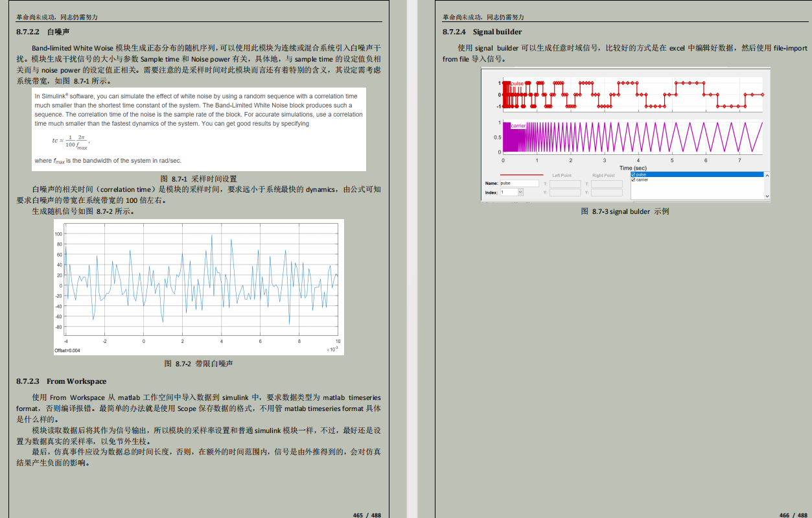Click page indicator 465 / 488
Viewport: 812px width, 518px height.
(x=367, y=515)
